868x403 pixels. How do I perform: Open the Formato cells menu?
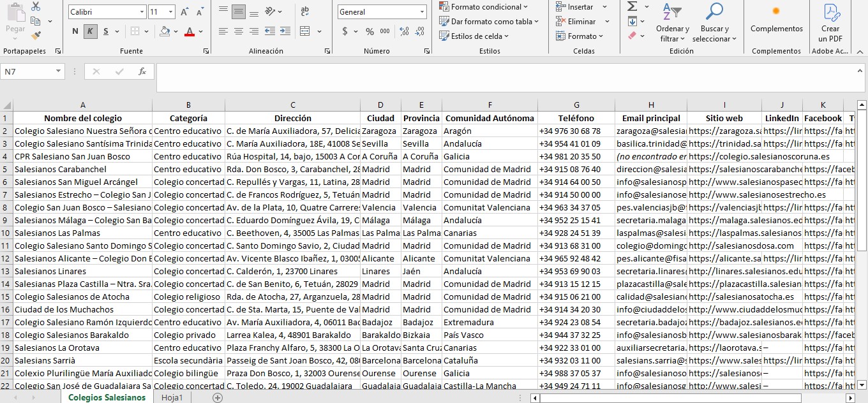coord(580,36)
